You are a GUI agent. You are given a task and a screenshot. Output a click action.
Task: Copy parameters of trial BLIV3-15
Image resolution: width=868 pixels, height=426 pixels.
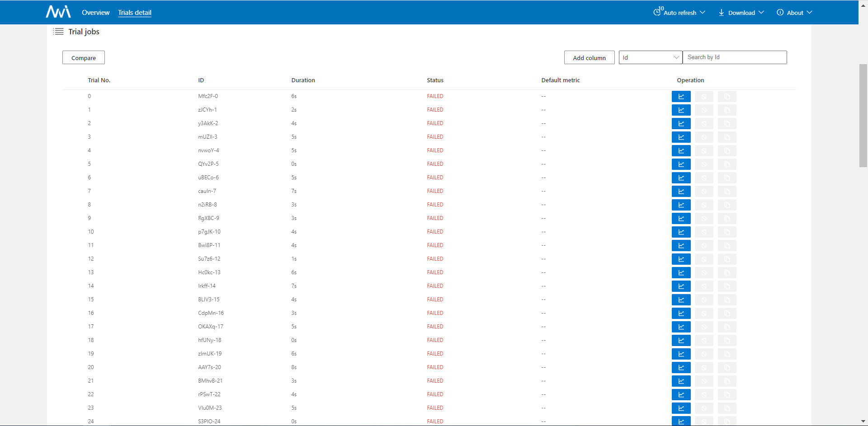pyautogui.click(x=726, y=300)
